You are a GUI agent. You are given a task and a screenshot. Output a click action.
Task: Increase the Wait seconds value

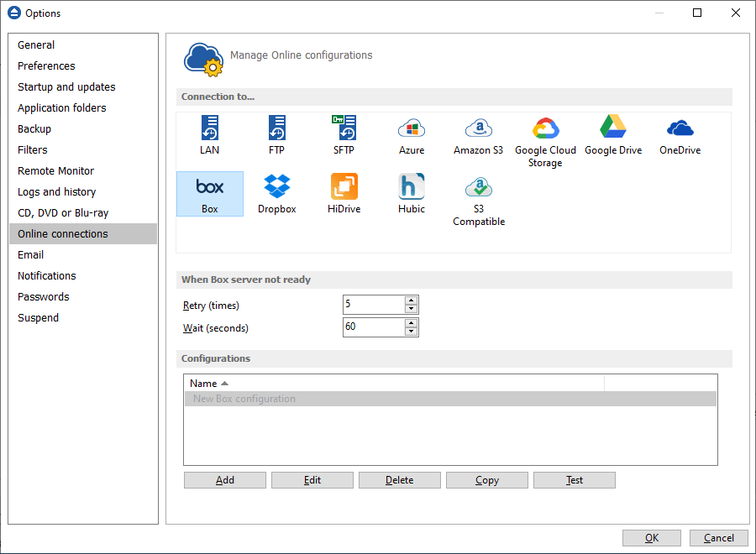click(x=411, y=323)
